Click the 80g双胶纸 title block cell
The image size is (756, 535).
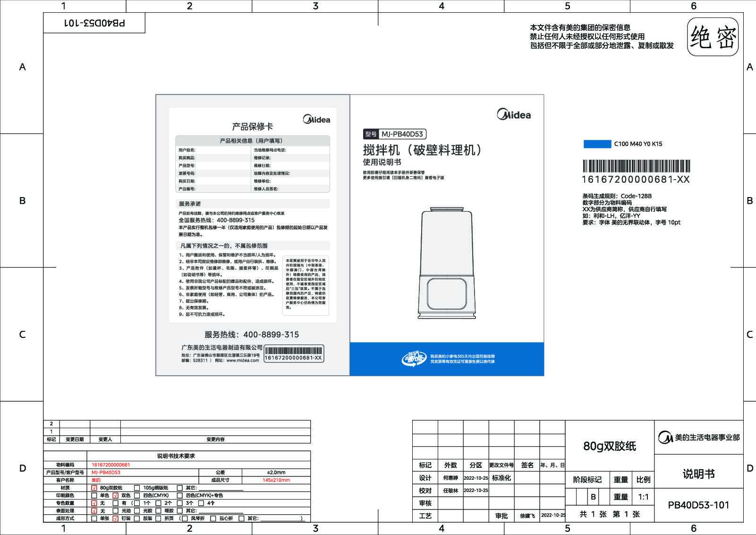tap(609, 446)
